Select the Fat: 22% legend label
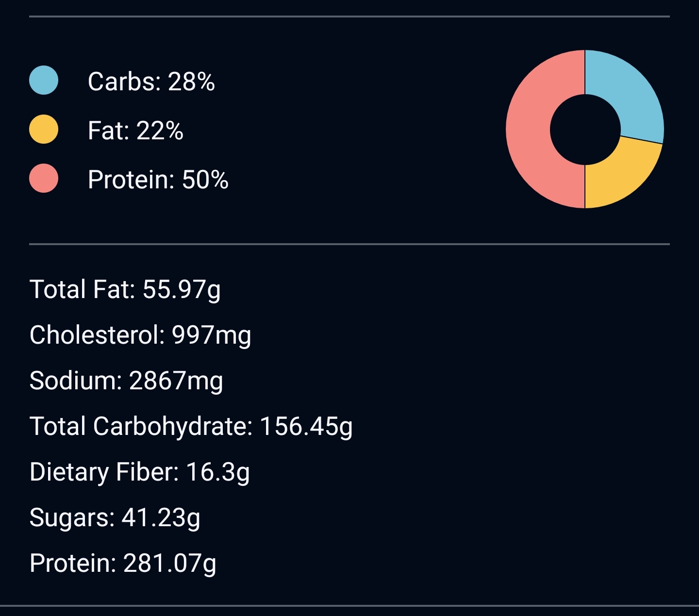The image size is (699, 616). pos(135,131)
